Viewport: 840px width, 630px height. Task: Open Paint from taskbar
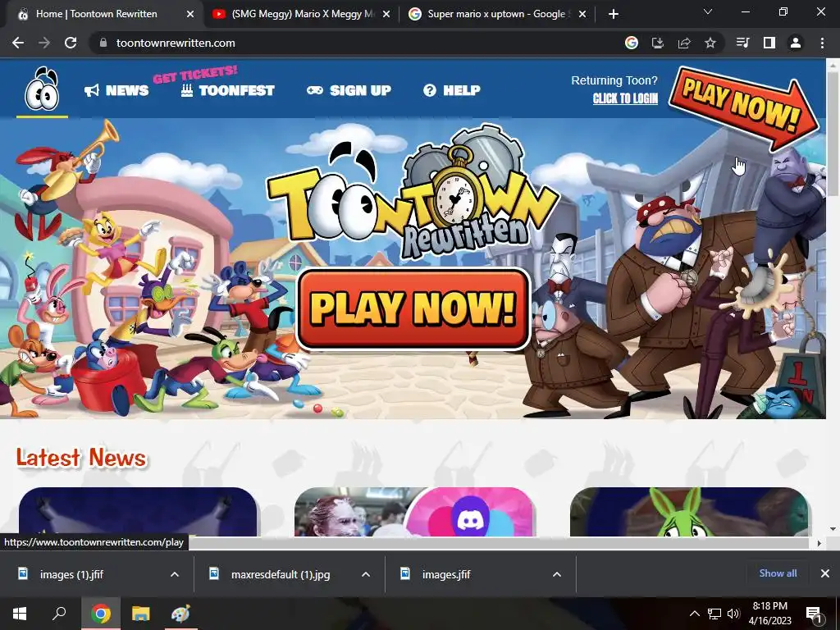180,614
